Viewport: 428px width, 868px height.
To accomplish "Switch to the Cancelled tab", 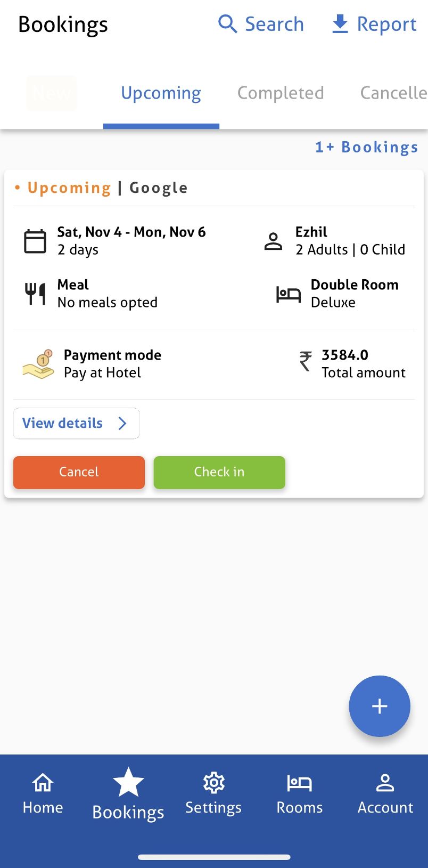I will coord(393,93).
